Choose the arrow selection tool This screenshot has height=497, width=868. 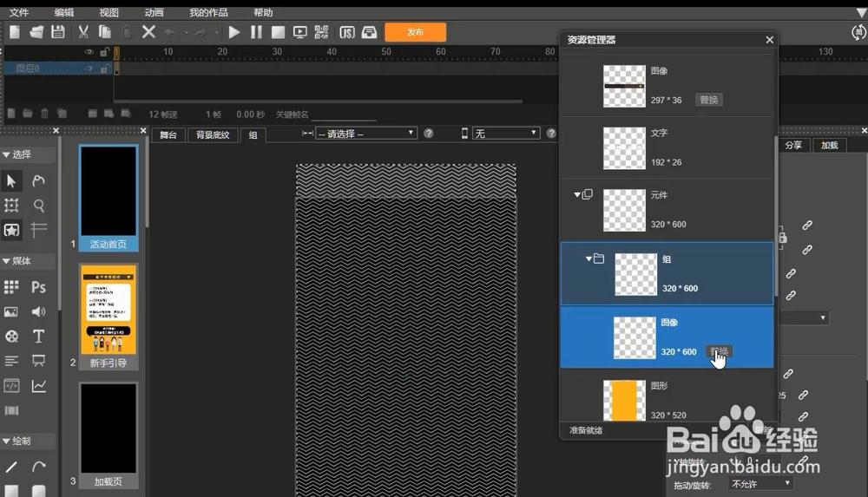11,181
